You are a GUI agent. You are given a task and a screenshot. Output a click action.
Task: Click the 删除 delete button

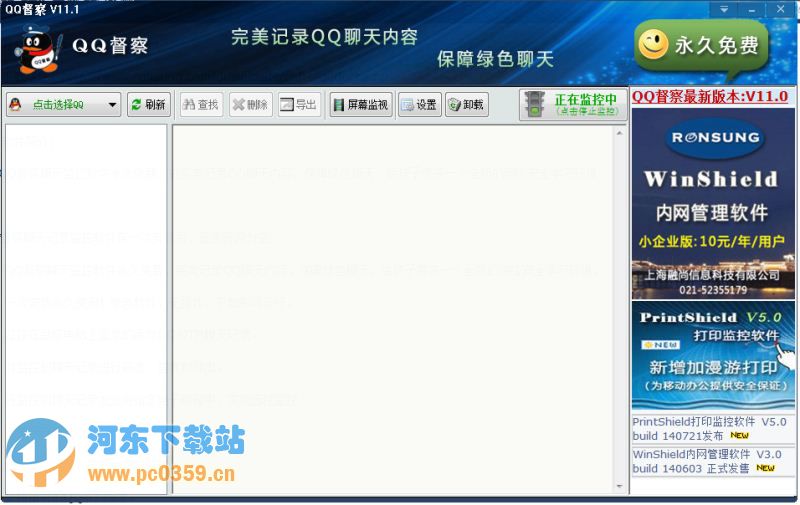pyautogui.click(x=251, y=105)
